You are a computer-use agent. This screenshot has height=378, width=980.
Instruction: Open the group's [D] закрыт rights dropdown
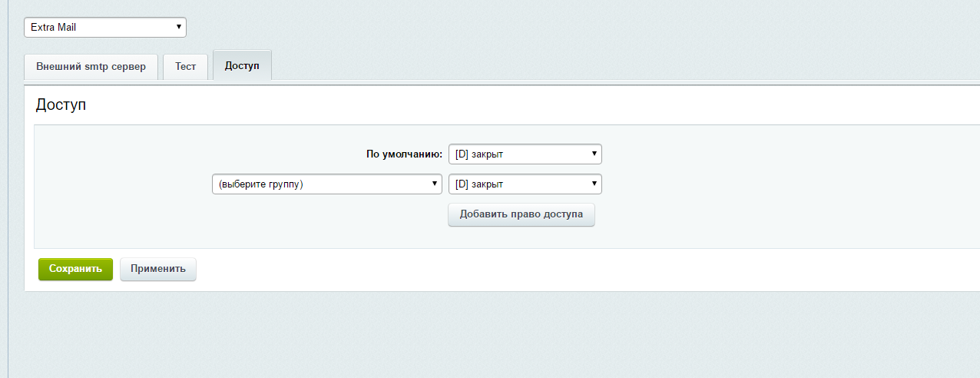click(525, 184)
